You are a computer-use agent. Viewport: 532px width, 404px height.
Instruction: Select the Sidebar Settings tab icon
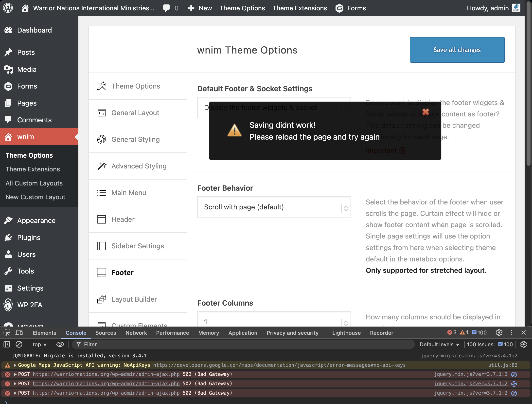pos(101,246)
